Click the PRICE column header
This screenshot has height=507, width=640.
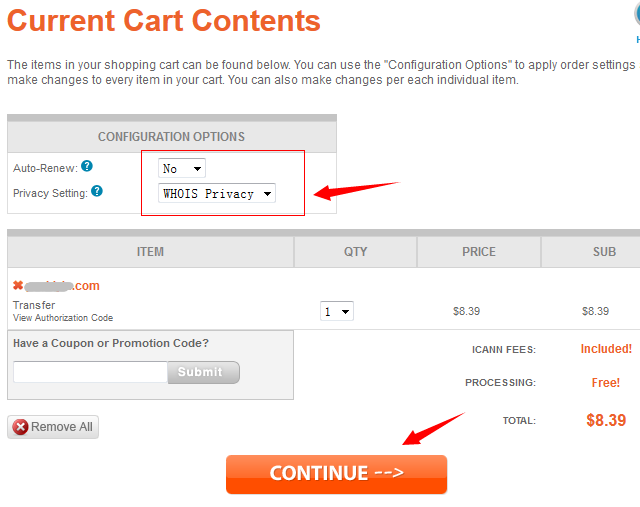click(479, 252)
